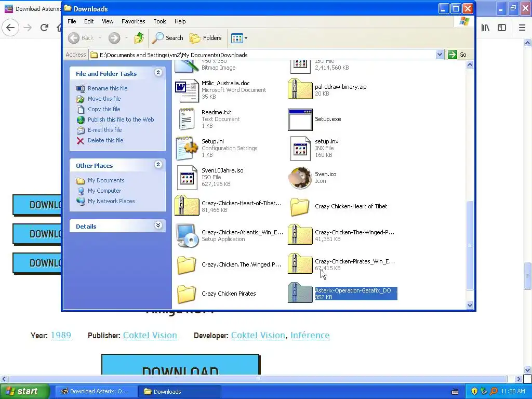This screenshot has height=399, width=532.
Task: Open the Forward history dropdown arrow
Action: pos(126,38)
